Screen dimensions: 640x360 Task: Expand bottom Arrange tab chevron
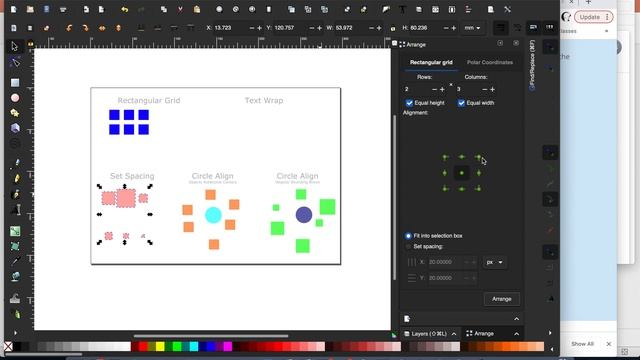point(516,334)
